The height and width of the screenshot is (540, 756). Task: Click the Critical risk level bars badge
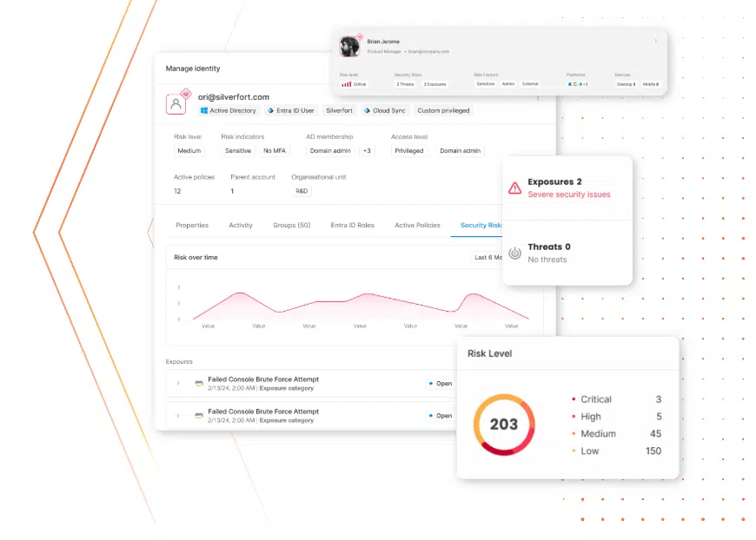(x=353, y=84)
